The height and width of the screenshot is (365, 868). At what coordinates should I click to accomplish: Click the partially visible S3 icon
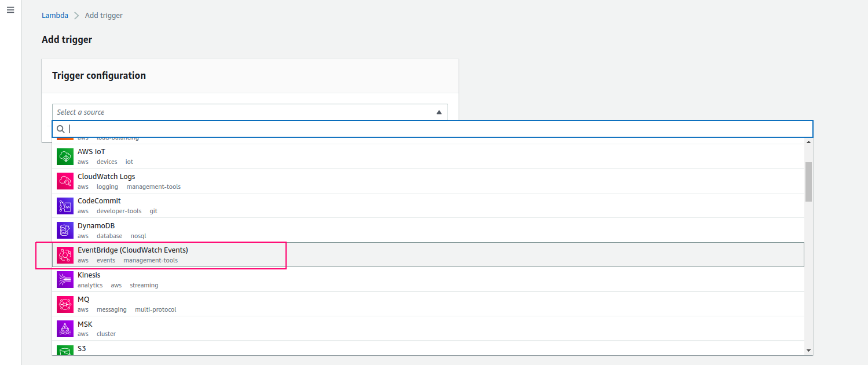[x=65, y=349]
